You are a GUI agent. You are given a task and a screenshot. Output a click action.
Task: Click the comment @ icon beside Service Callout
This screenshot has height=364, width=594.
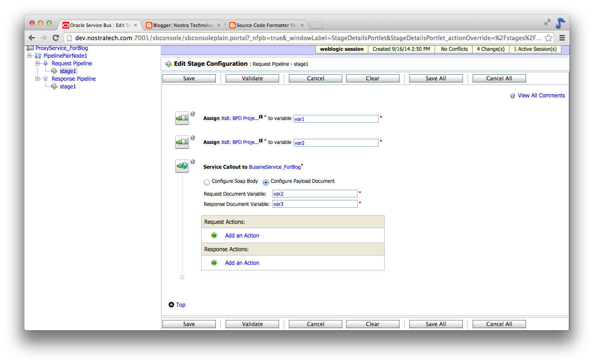click(192, 161)
